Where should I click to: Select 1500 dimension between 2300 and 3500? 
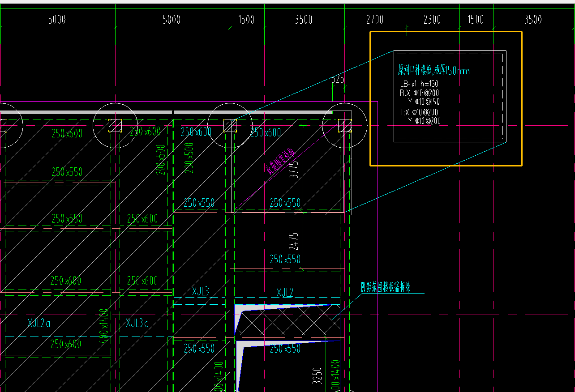pos(476,19)
